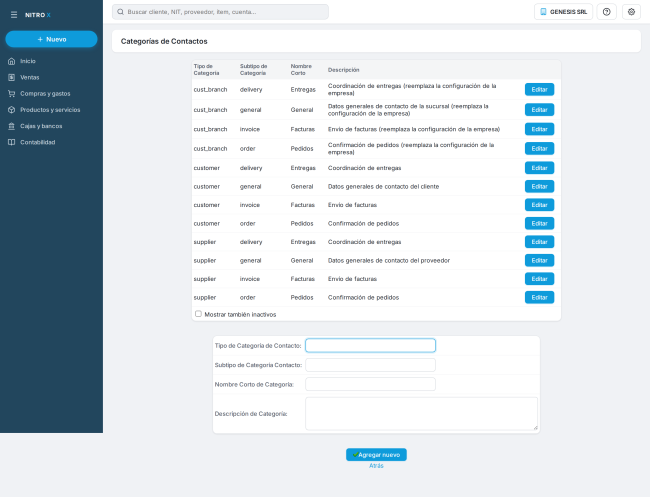Screen dimensions: 650x497
Task: Open the settings gear icon
Action: 631,12
